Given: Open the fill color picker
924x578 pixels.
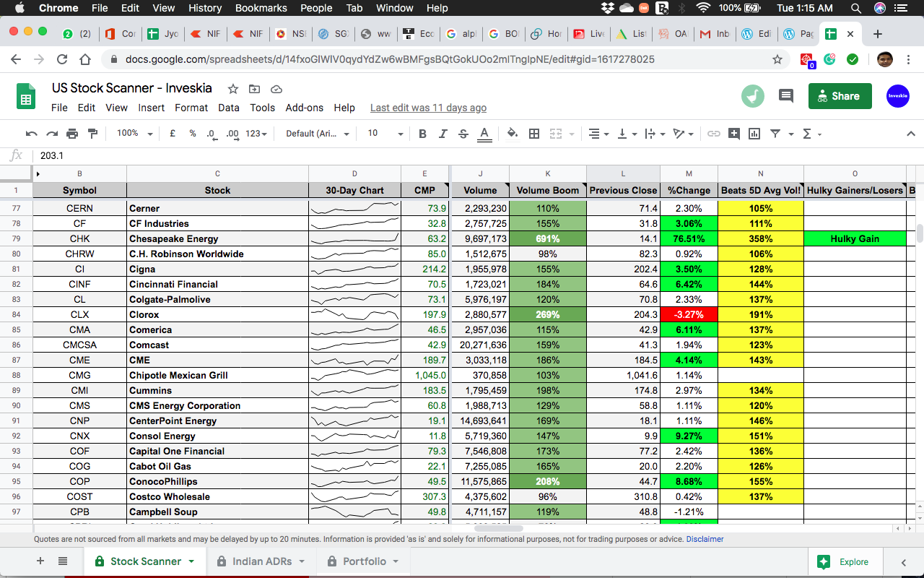Looking at the screenshot, I should (513, 134).
